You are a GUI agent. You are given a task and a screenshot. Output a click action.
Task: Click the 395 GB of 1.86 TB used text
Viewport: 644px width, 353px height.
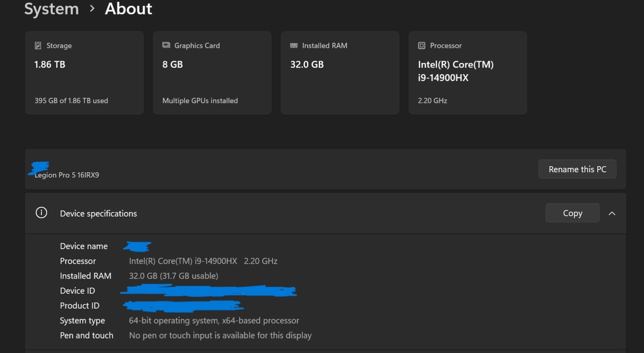point(71,101)
